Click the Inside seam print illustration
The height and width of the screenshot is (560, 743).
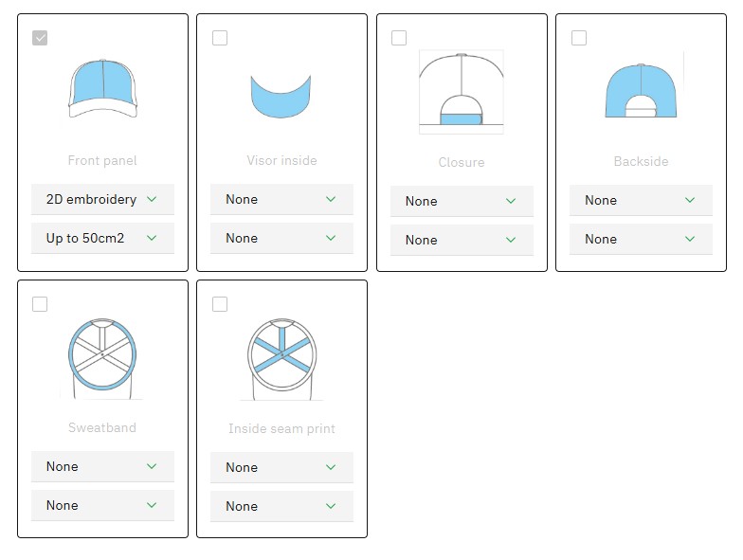pos(281,356)
